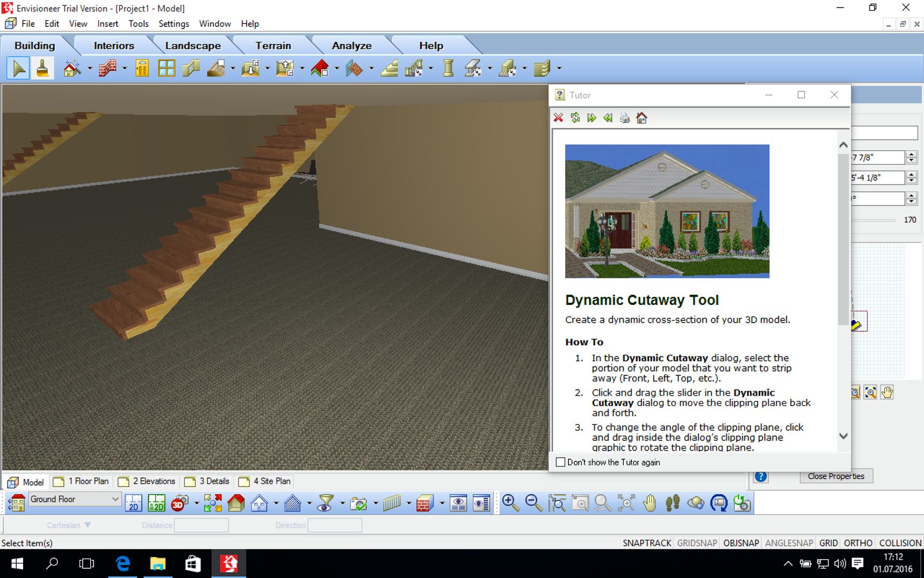Toggle OBJSNAP in the status bar

pos(741,543)
